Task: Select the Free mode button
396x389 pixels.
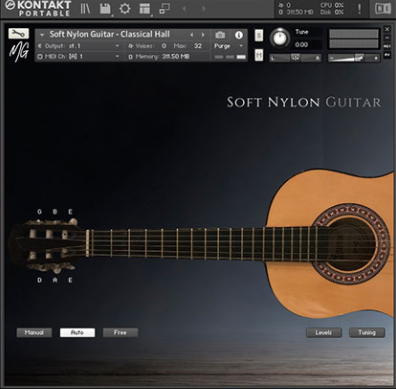Action: 120,333
